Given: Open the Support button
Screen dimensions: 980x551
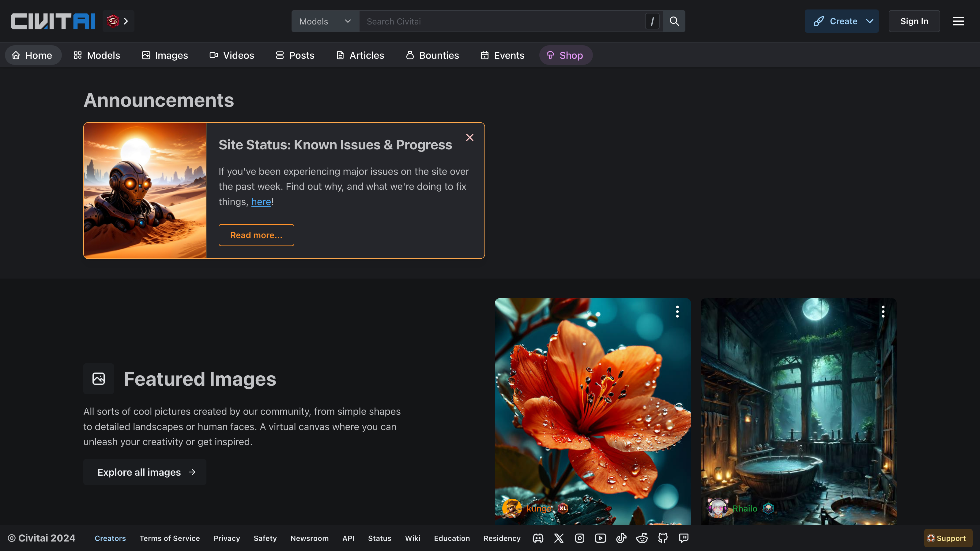Looking at the screenshot, I should pos(948,538).
